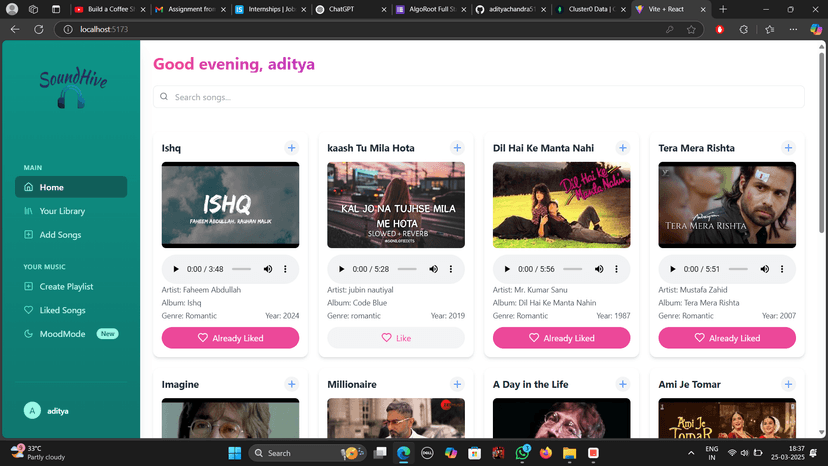Switch to adityachandra GitHub tab
Image resolution: width=828 pixels, height=466 pixels.
(511, 9)
